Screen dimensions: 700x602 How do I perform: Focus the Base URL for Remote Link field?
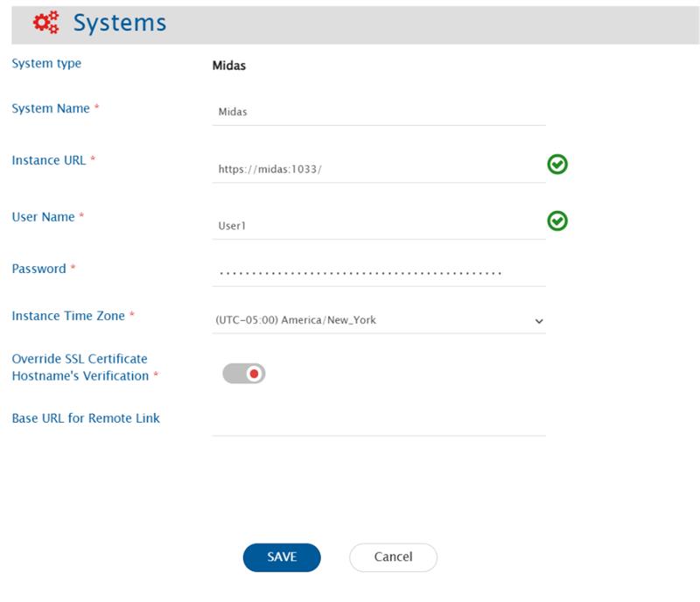pyautogui.click(x=378, y=422)
